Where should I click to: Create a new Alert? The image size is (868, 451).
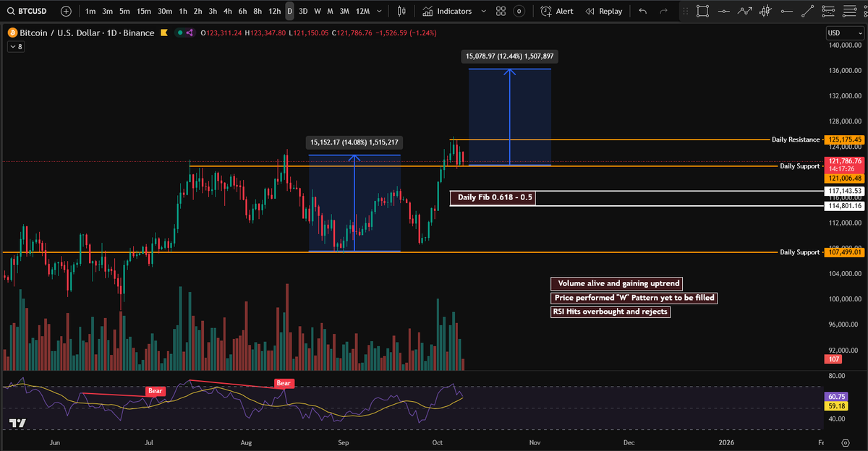click(x=557, y=11)
